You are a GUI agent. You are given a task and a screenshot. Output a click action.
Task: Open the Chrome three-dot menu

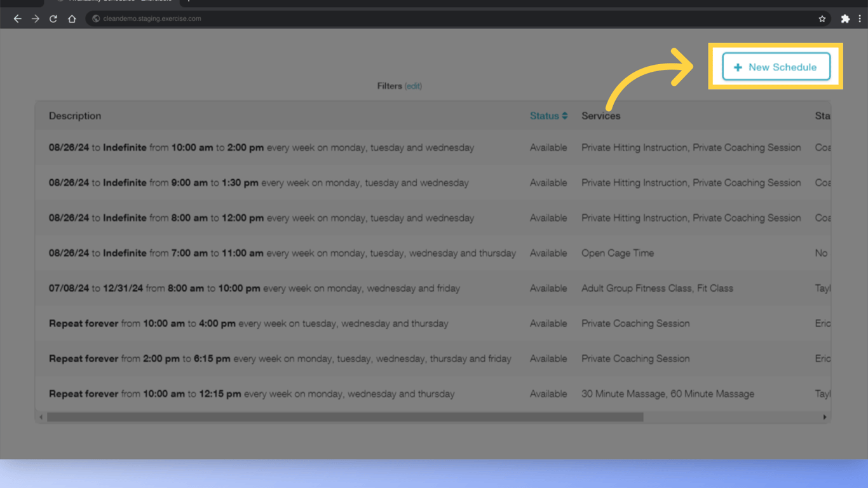[862, 18]
